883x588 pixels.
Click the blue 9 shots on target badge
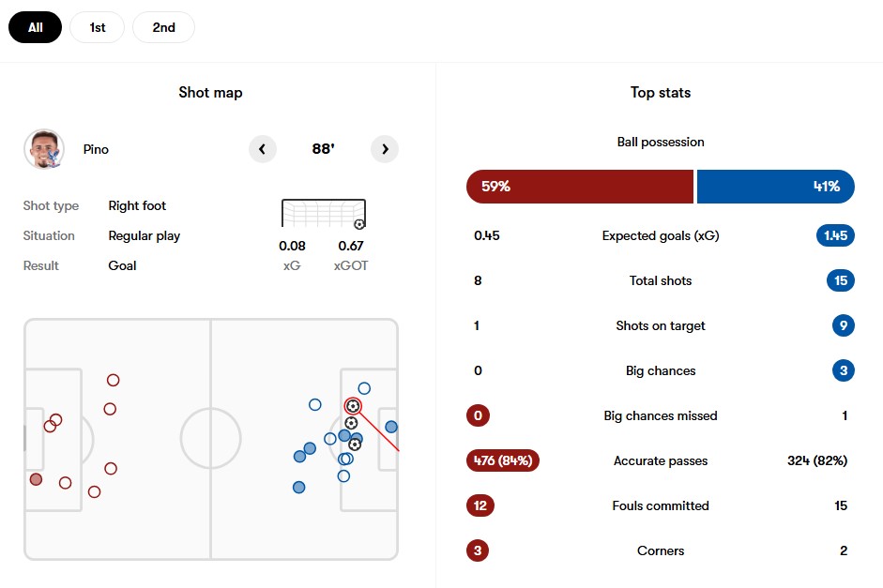pos(843,325)
